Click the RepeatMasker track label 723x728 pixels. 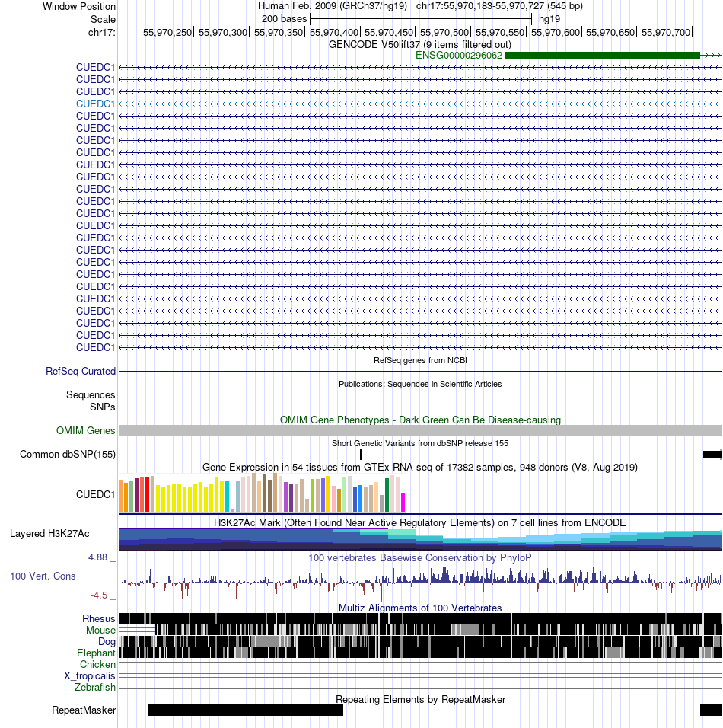coord(84,710)
